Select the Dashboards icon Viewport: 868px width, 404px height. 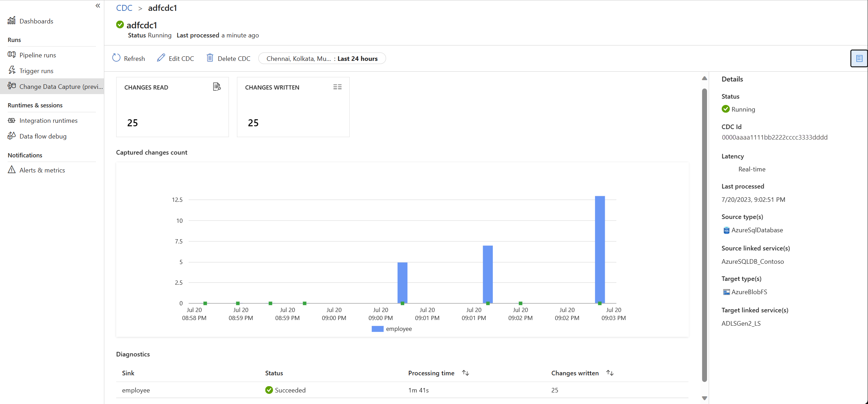(12, 21)
